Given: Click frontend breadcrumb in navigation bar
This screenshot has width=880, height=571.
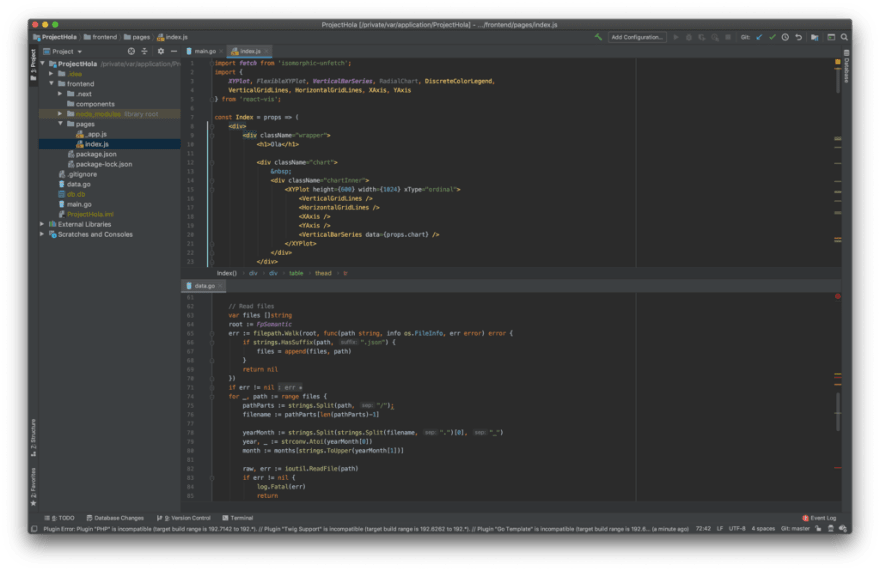Looking at the screenshot, I should (x=100, y=37).
